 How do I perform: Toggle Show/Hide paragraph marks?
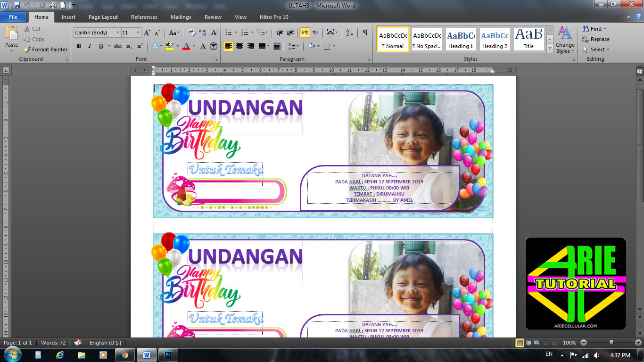pos(365,33)
